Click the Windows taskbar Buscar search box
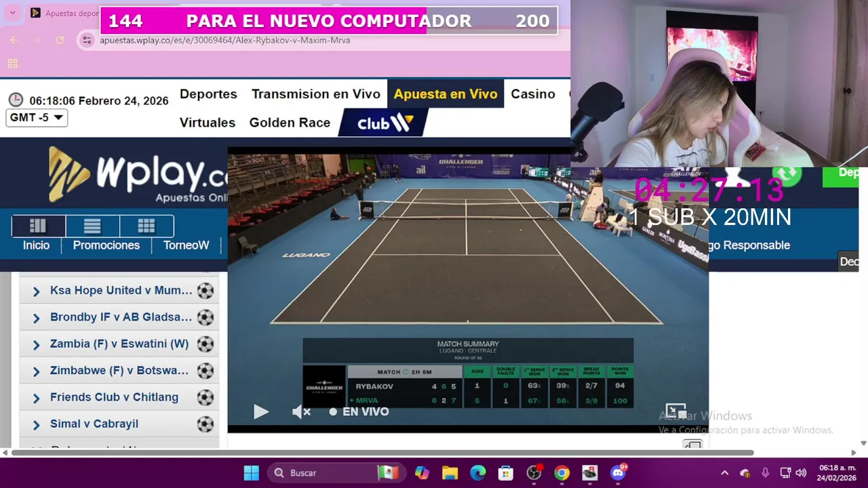The image size is (868, 488). (x=336, y=472)
